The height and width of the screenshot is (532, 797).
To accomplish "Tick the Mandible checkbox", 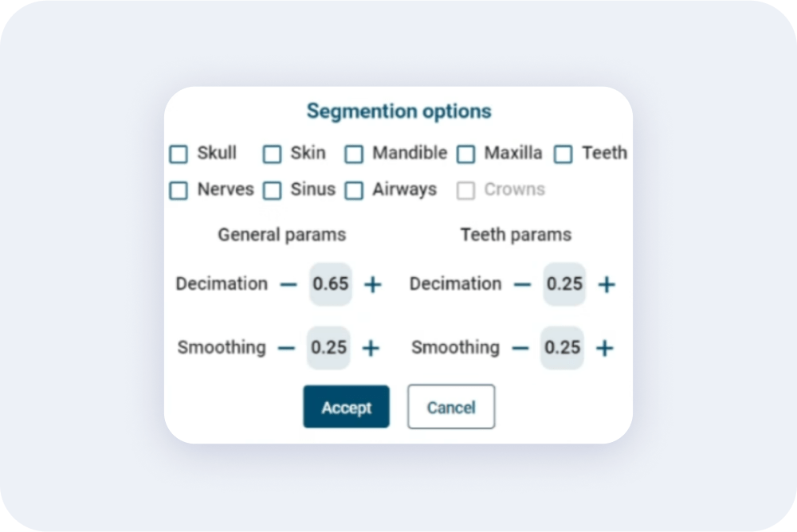I will (x=354, y=154).
